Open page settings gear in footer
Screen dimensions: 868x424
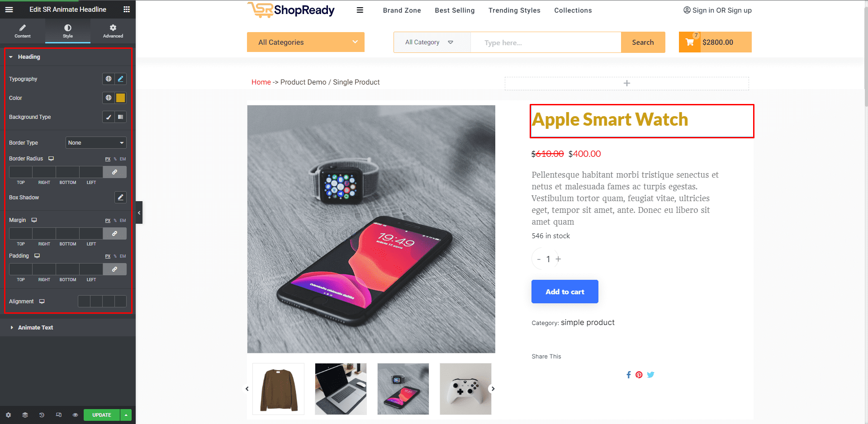8,415
